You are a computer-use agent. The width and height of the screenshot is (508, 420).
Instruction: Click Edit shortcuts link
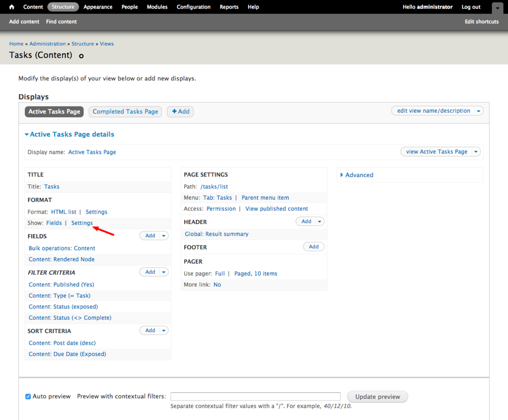tap(482, 22)
